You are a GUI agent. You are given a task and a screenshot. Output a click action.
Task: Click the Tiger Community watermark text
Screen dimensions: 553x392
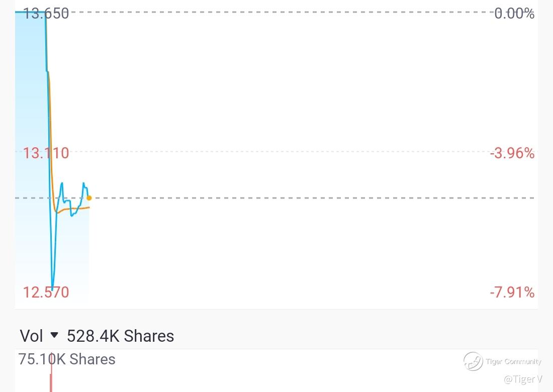tap(513, 361)
